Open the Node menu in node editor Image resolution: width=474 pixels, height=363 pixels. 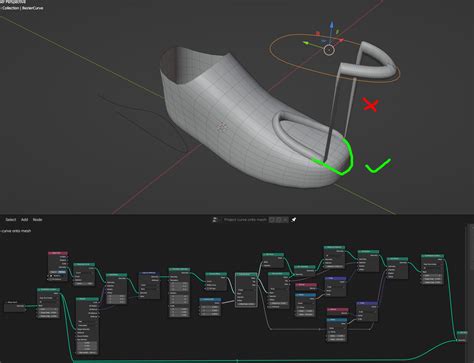pyautogui.click(x=37, y=220)
